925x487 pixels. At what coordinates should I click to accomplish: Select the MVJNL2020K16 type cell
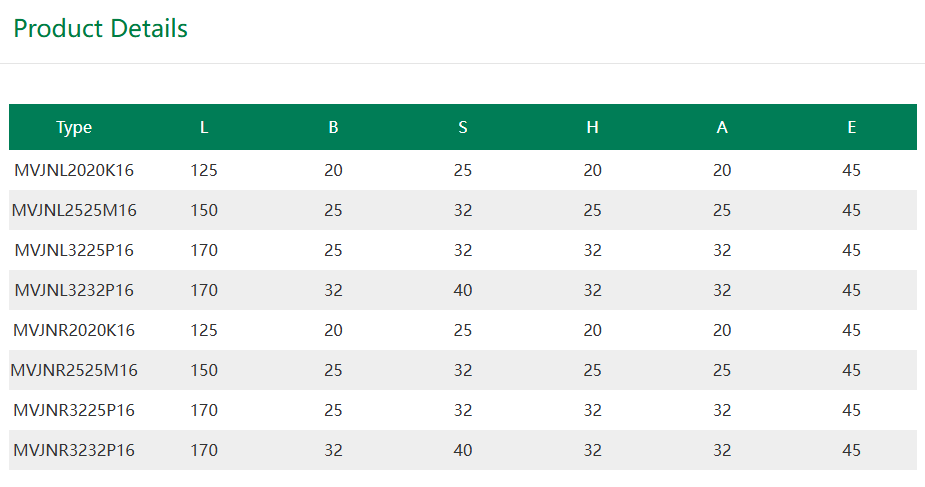[x=74, y=170]
